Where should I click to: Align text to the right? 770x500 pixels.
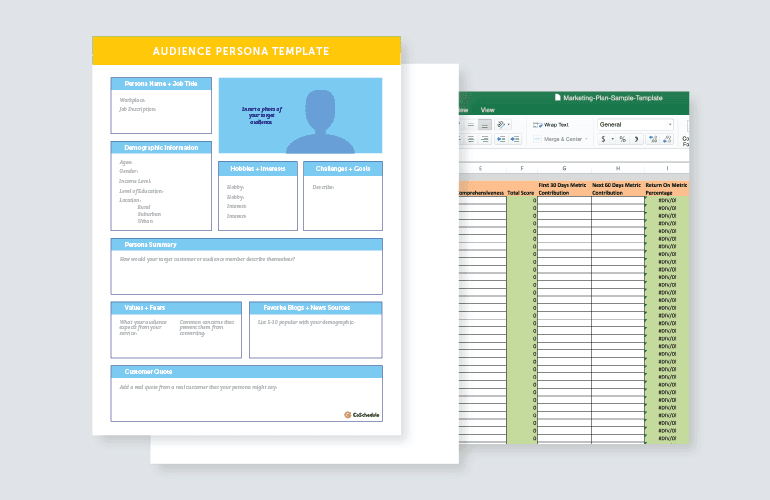485,139
